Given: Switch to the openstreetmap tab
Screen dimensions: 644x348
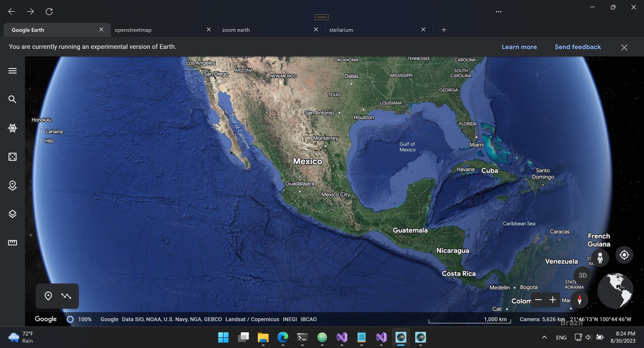Looking at the screenshot, I should click(x=133, y=30).
